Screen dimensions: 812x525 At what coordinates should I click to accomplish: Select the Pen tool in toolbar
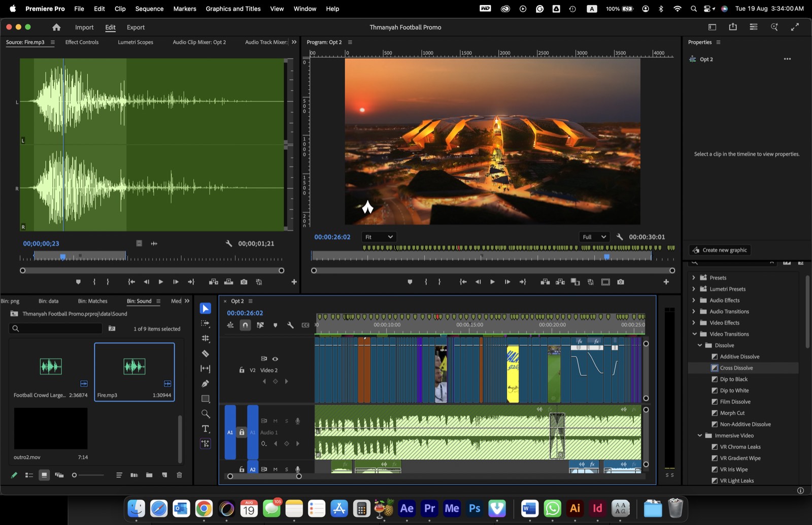coord(205,383)
